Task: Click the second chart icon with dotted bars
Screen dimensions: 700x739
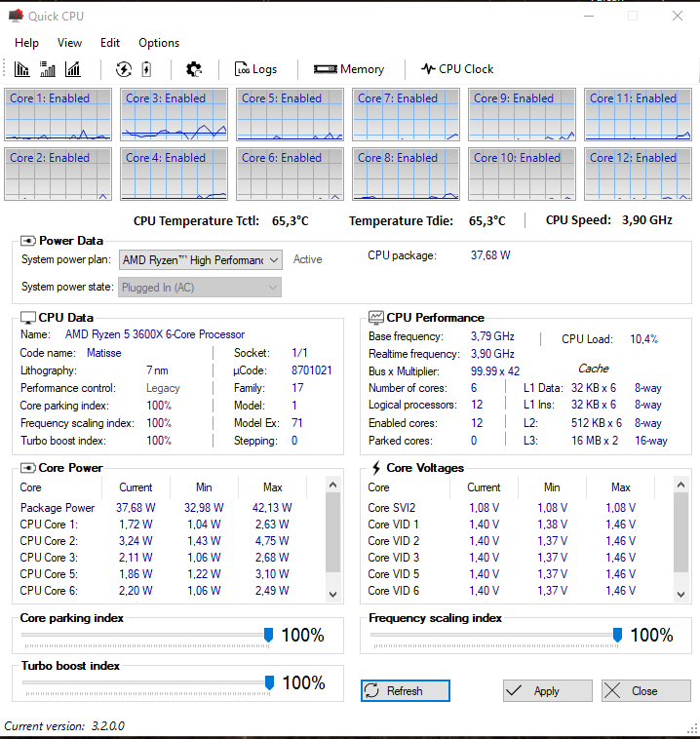Action: 47,69
